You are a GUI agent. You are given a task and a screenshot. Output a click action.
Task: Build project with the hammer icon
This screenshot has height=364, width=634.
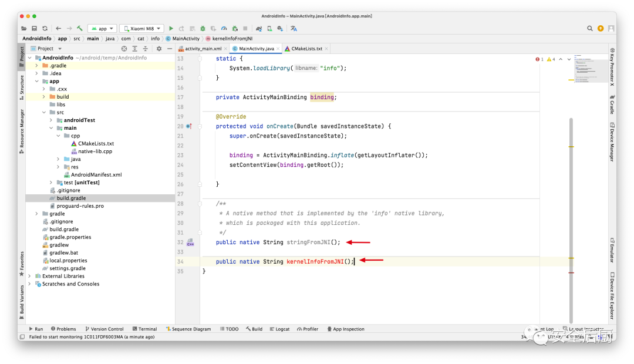[x=80, y=28]
